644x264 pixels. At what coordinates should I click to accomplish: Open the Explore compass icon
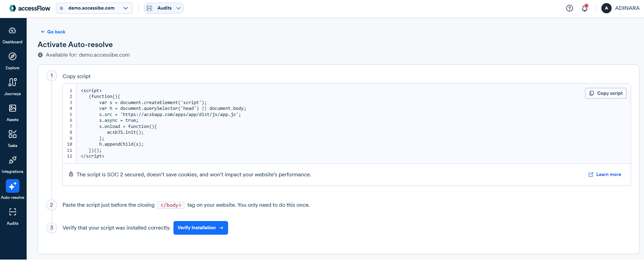click(x=13, y=57)
